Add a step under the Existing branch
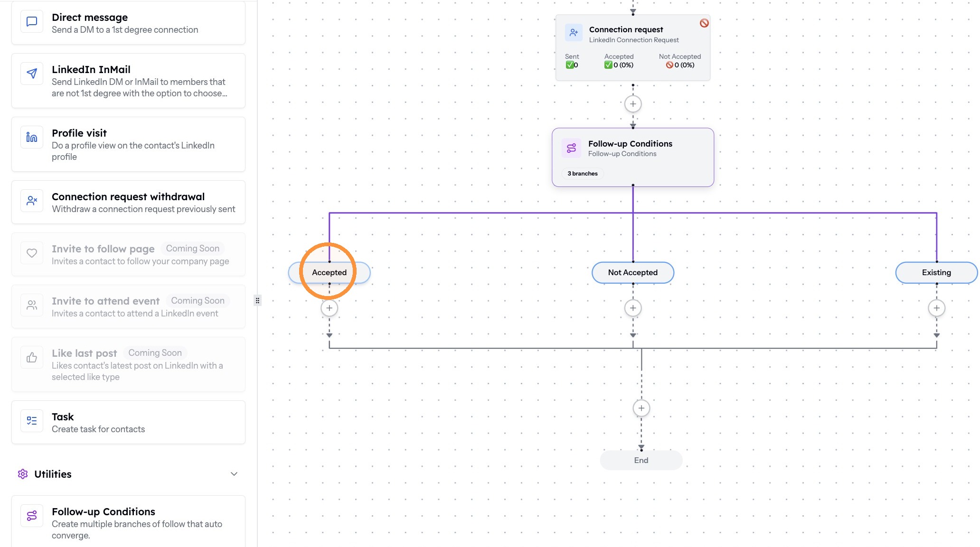 [936, 308]
